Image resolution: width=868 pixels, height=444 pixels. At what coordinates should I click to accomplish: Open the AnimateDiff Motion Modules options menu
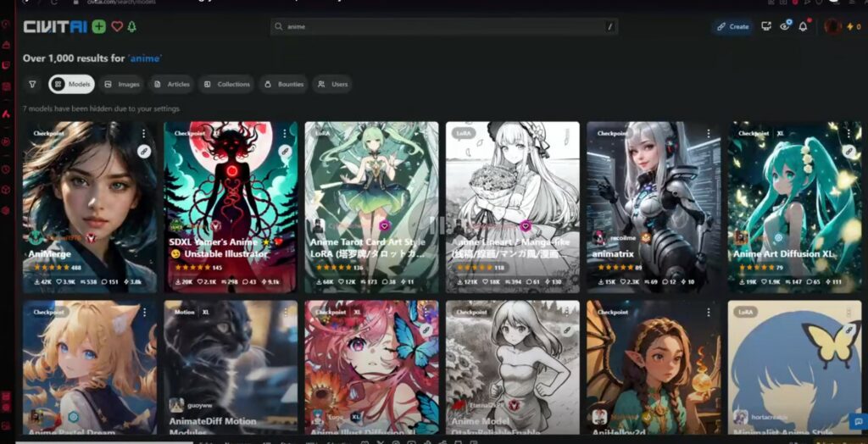tap(285, 313)
